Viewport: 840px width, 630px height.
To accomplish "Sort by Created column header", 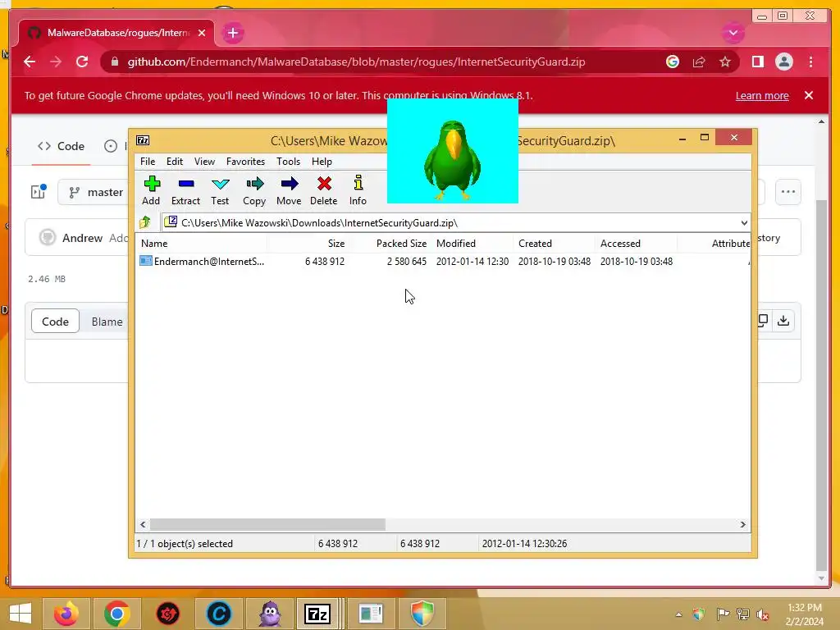I will (x=555, y=243).
